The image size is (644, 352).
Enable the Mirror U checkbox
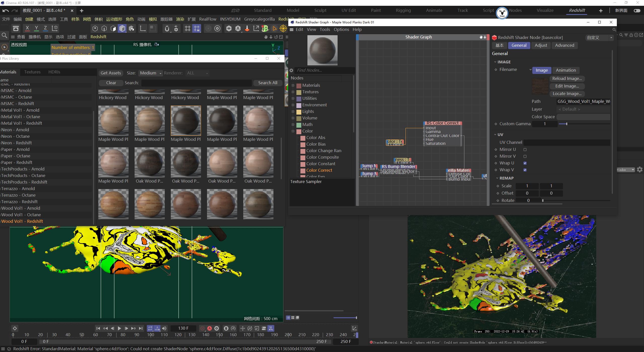click(525, 149)
